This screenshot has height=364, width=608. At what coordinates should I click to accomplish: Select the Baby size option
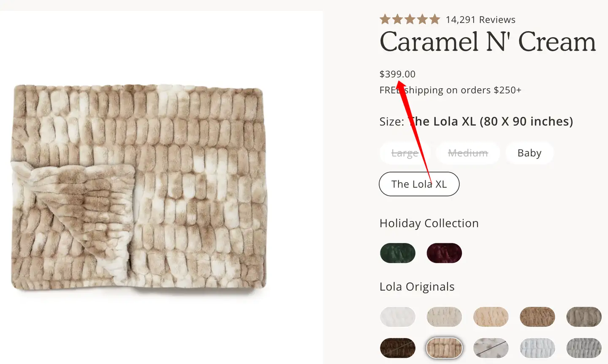(x=529, y=153)
